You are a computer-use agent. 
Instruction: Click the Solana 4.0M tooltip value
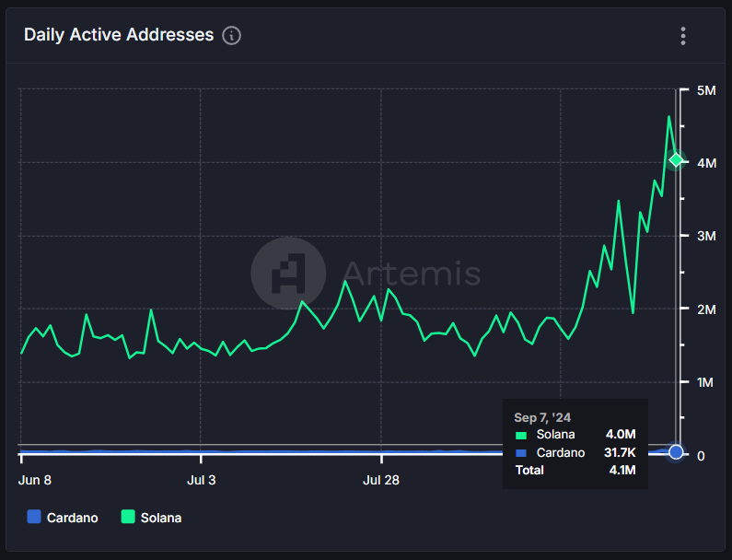click(621, 435)
